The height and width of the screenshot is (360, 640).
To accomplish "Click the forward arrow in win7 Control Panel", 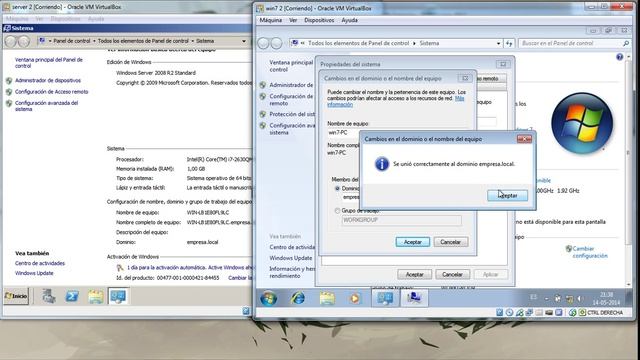I will 277,43.
